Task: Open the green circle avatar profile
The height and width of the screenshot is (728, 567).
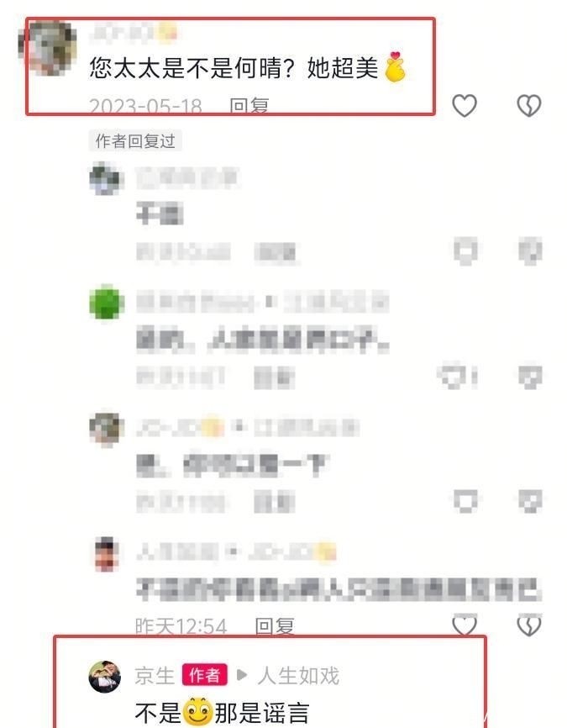Action: click(x=107, y=303)
